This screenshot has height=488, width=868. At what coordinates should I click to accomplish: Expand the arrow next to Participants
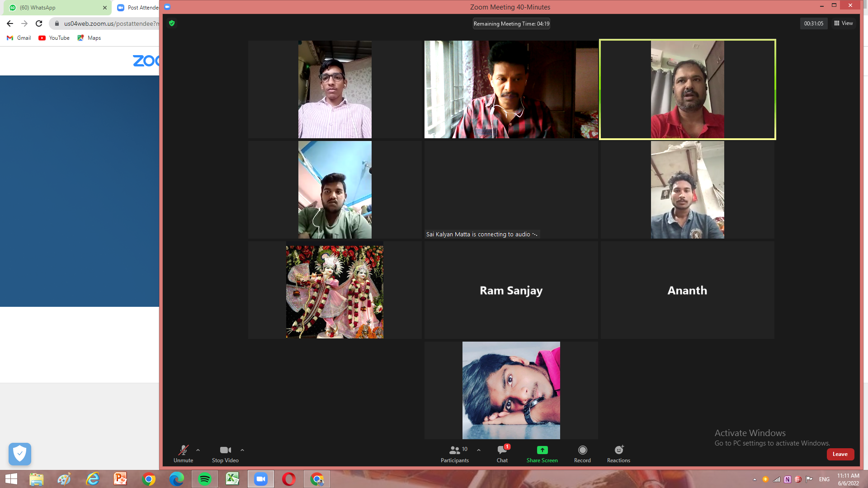(x=479, y=450)
